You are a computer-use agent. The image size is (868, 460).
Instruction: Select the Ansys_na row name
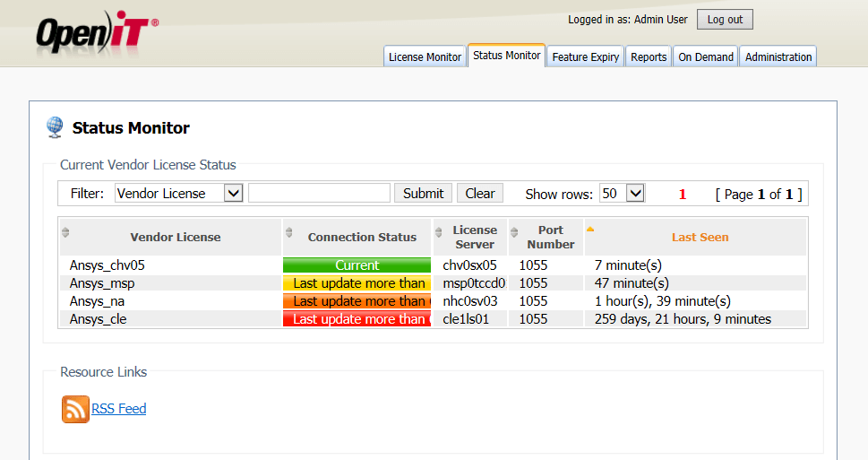[97, 301]
